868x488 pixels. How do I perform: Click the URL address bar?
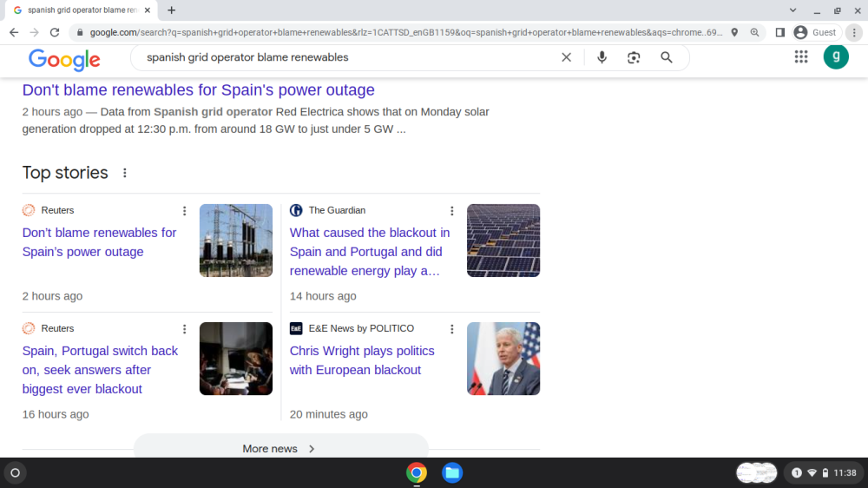(x=405, y=33)
